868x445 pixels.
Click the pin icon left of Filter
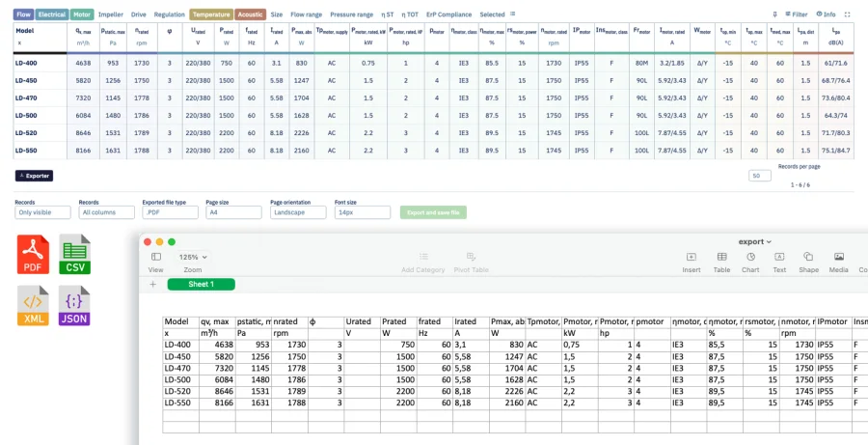click(774, 14)
